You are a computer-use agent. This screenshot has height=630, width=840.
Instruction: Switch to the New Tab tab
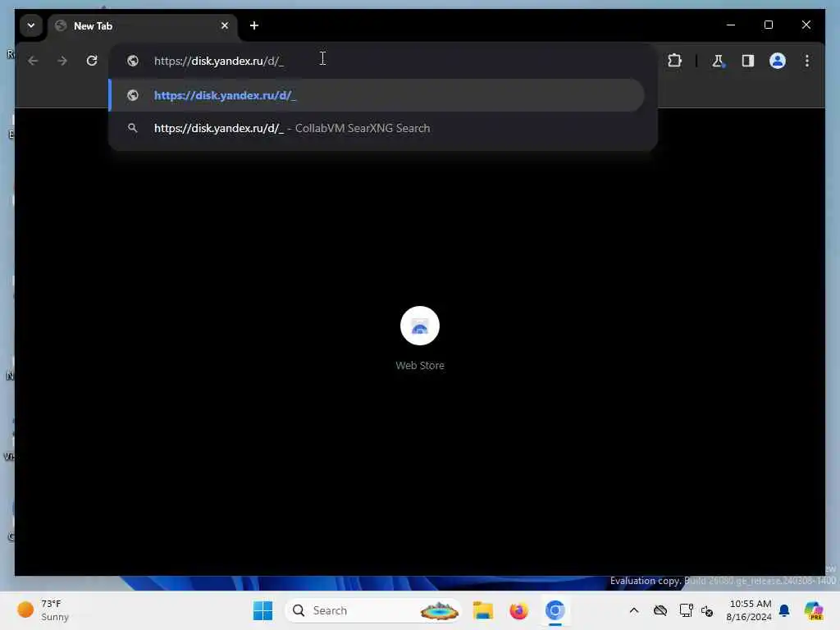[143, 25]
